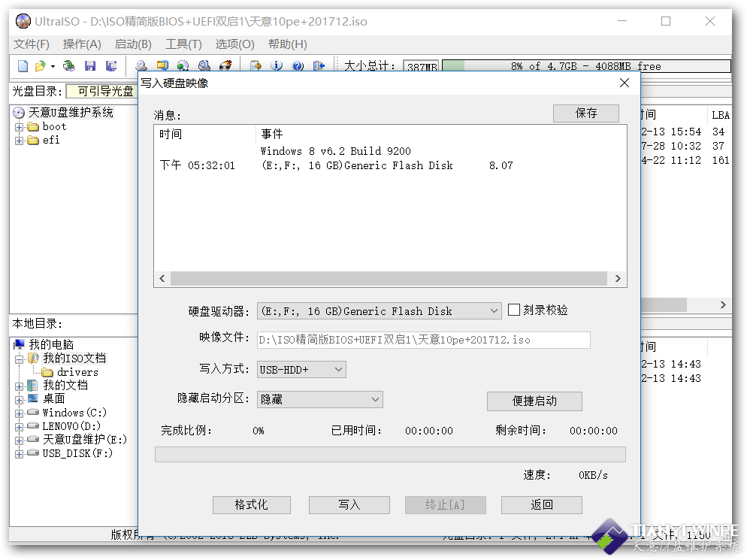747x560 pixels.
Task: Click the 我的电脑 computer icon
Action: 19,344
